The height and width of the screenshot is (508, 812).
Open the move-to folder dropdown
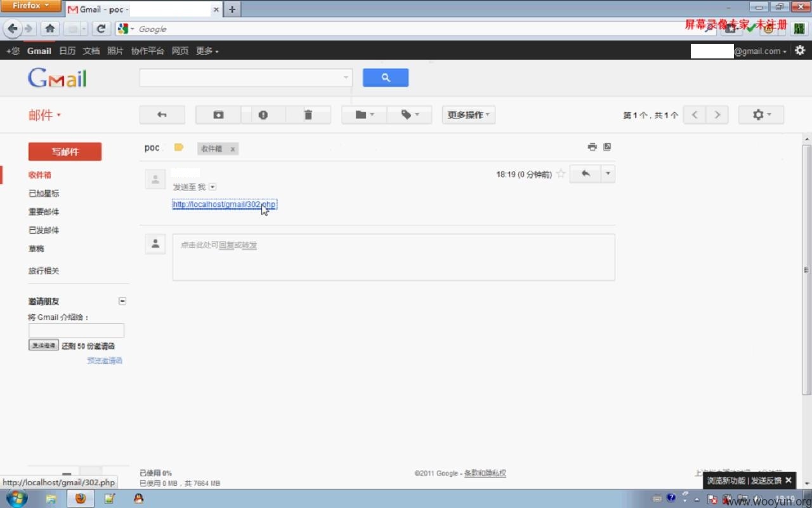pyautogui.click(x=364, y=114)
